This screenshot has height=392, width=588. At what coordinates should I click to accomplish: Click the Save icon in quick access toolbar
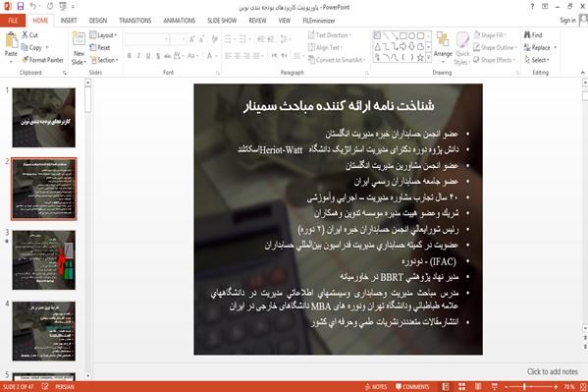point(21,6)
